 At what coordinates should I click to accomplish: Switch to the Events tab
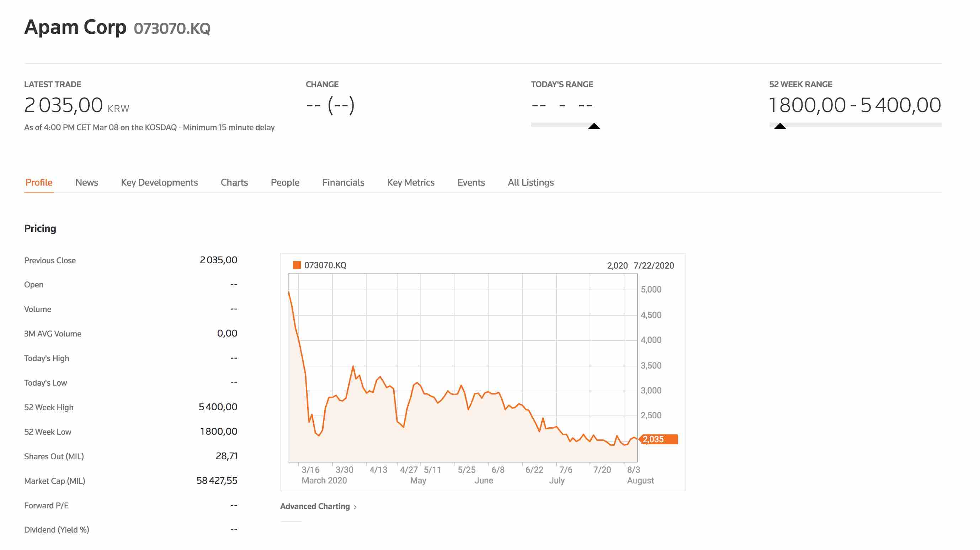471,182
